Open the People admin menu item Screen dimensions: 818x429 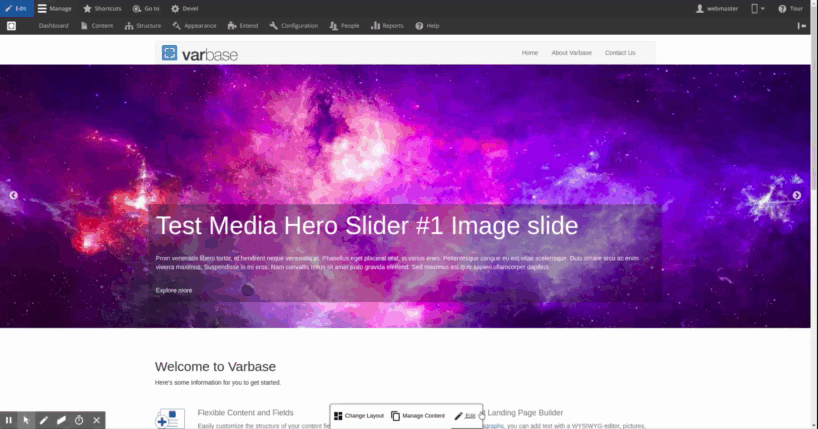[x=344, y=26]
